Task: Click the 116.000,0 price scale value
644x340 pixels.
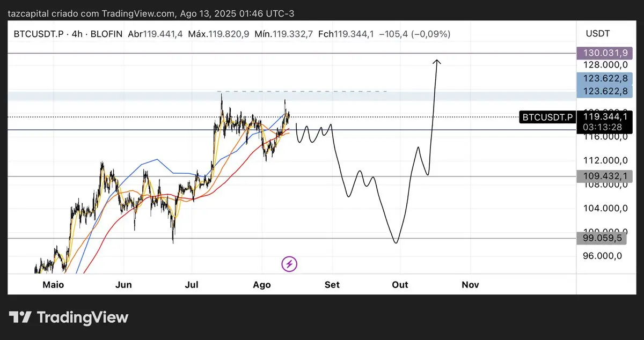Action: coord(605,137)
